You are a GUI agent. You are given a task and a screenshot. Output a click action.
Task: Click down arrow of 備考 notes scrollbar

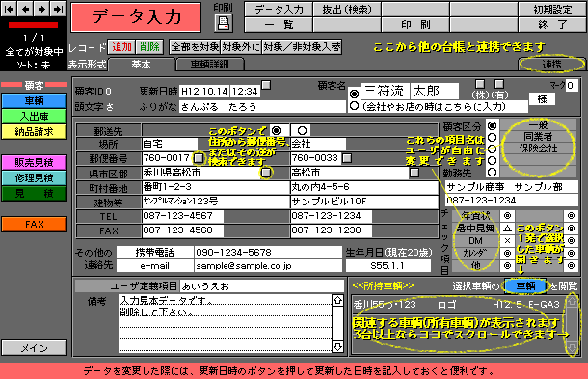338,347
